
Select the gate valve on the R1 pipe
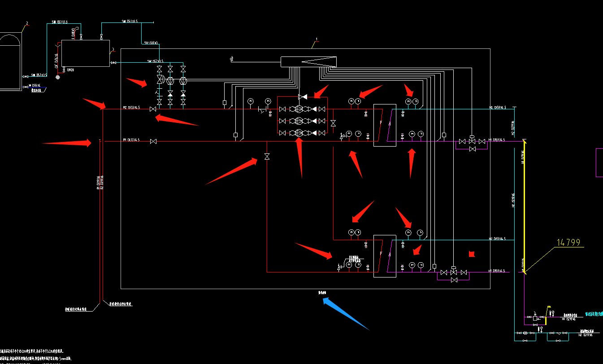tap(153, 142)
